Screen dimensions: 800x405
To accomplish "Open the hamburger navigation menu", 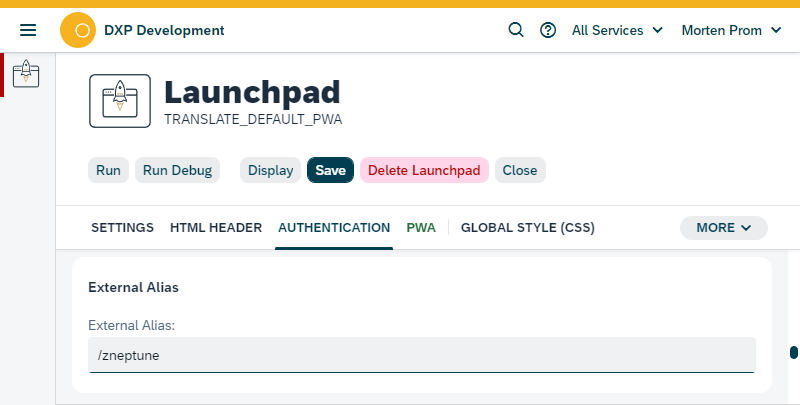I will 28,31.
